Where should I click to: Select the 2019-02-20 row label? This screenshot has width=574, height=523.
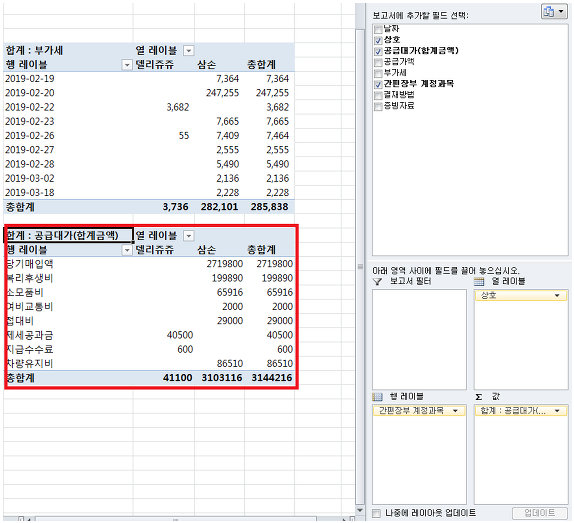pos(30,93)
